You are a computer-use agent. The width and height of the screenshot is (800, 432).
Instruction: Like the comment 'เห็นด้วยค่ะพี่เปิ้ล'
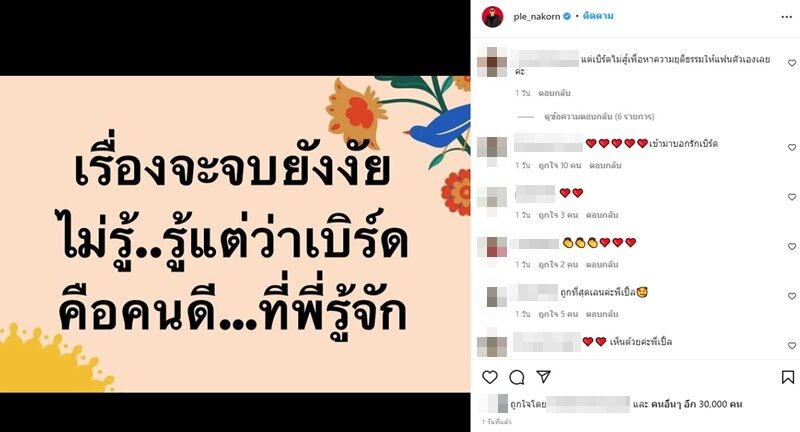click(792, 345)
